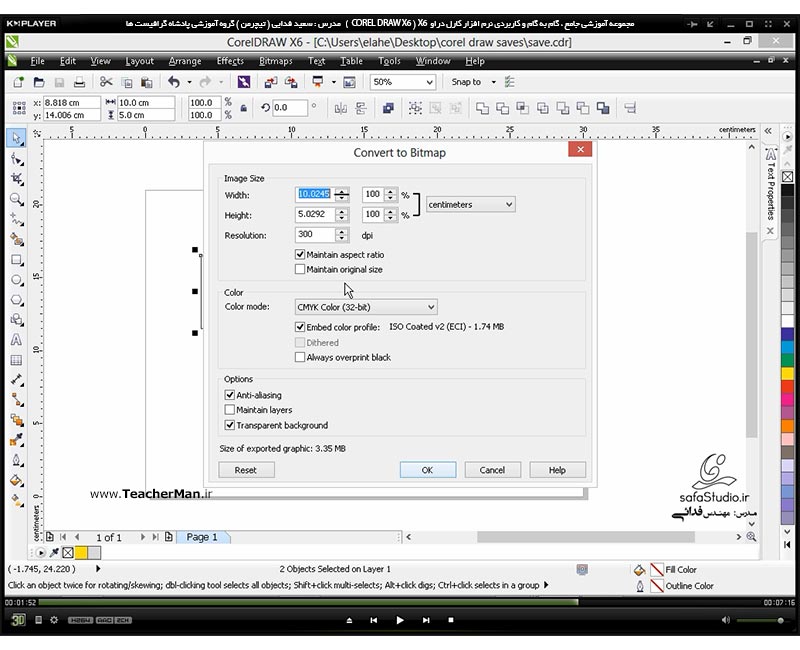Open the Effects menu
The image size is (800, 650).
click(x=230, y=61)
